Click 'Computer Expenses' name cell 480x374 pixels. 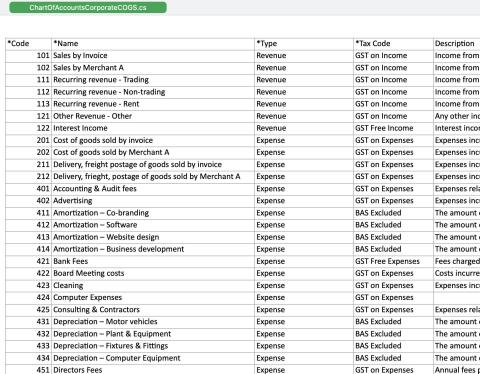pyautogui.click(x=153, y=298)
